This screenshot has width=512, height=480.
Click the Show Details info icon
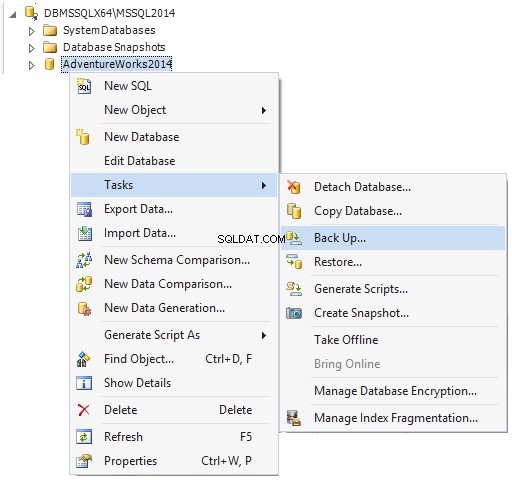(x=84, y=383)
